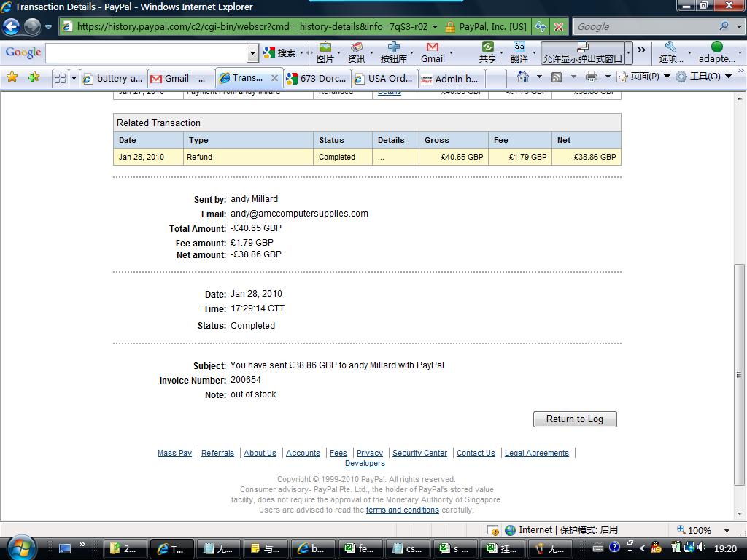Open the Security Center link
This screenshot has width=747, height=560.
(x=419, y=453)
